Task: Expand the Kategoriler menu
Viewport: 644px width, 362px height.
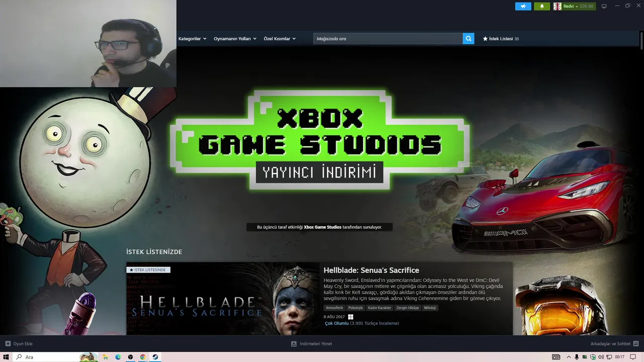Action: pos(192,39)
